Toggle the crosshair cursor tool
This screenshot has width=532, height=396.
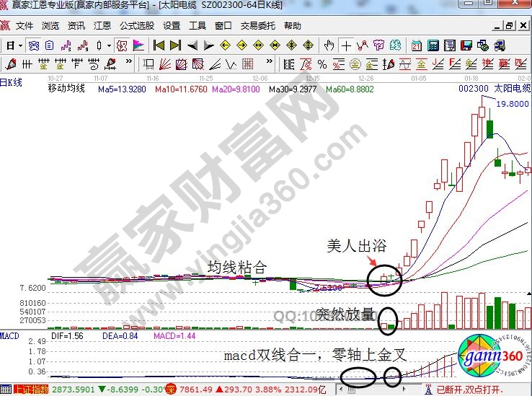(x=346, y=45)
